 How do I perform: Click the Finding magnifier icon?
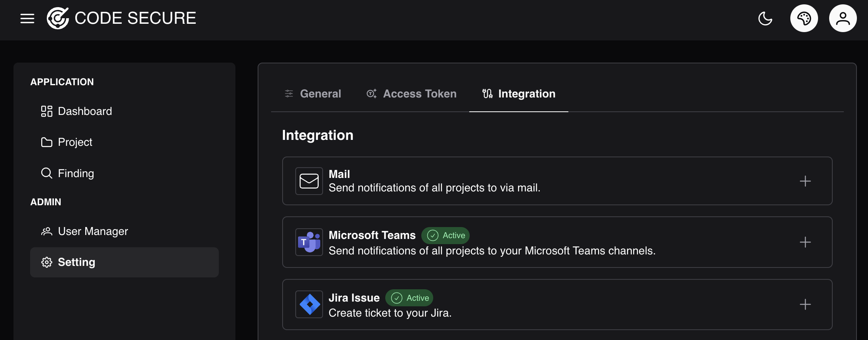47,173
